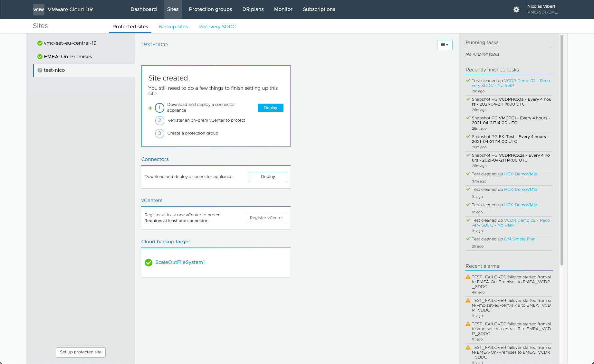Image resolution: width=594 pixels, height=364 pixels.
Task: Click green check icon beside ScaleOutFileSystem1
Action: click(148, 263)
